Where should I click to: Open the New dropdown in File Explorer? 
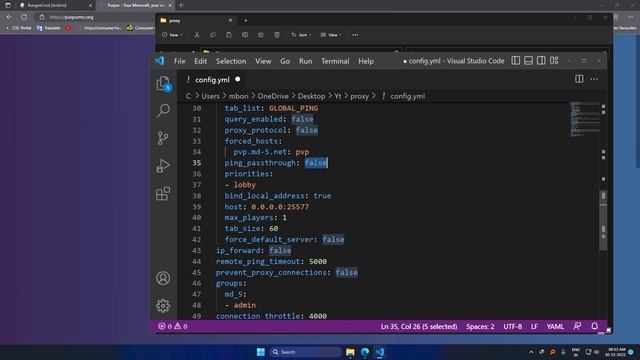tap(172, 35)
